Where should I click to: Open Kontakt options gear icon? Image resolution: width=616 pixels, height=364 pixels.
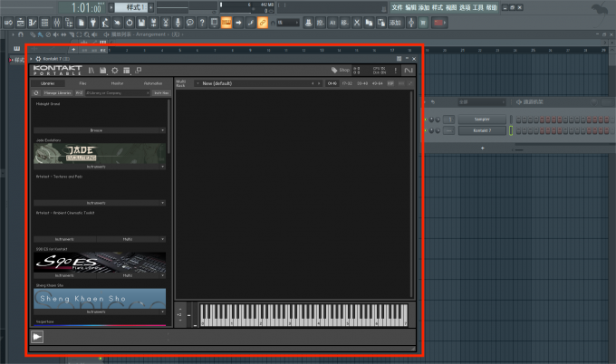[x=115, y=71]
